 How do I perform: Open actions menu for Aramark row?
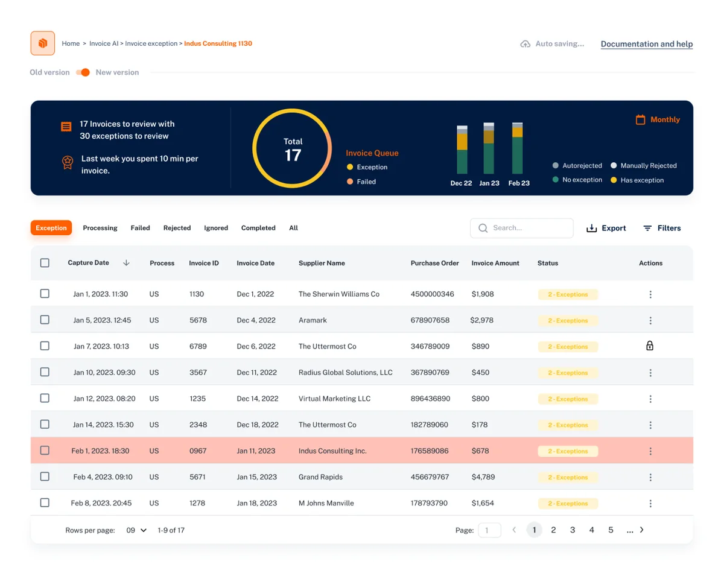click(x=650, y=320)
